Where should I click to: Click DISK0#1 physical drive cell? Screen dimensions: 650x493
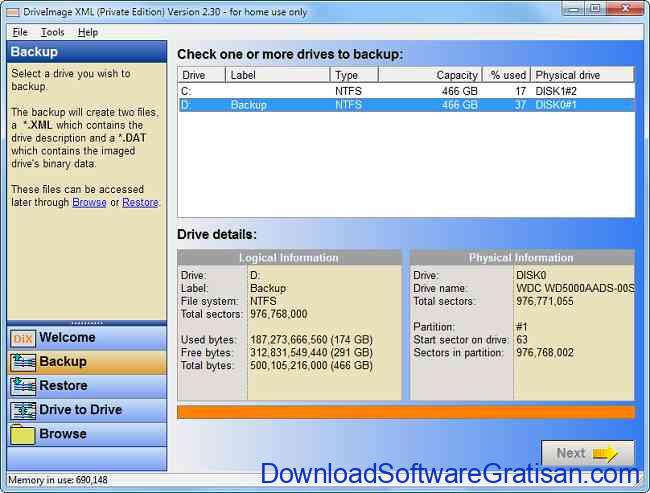pyautogui.click(x=556, y=105)
